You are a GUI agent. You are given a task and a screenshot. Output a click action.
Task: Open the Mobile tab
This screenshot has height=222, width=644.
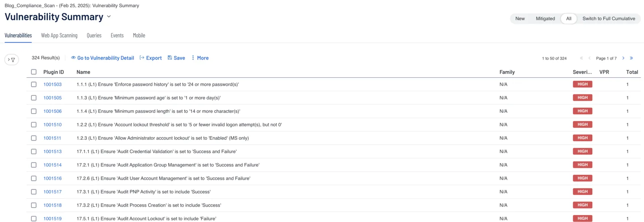[139, 35]
